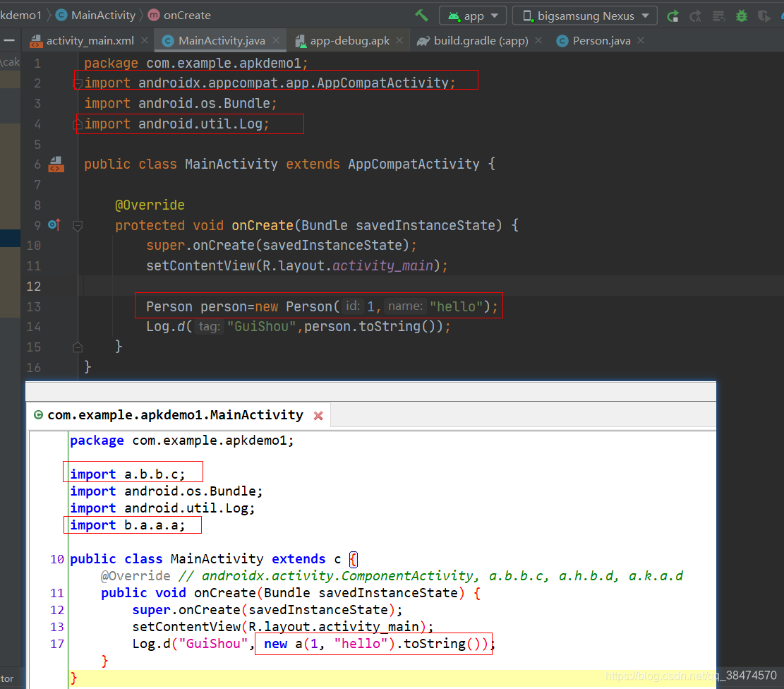Close the build.gradle (:app) tab
Viewport: 784px width, 689px height.
pos(538,40)
